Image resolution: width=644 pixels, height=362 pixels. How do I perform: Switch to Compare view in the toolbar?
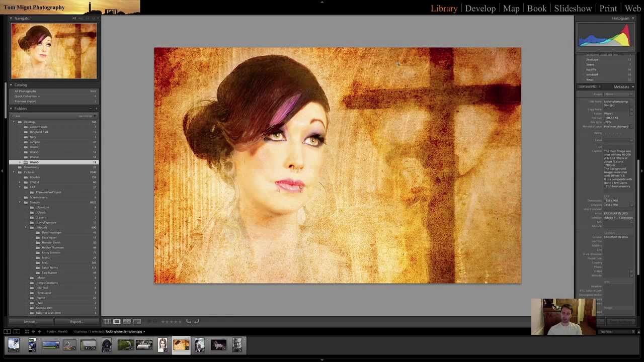click(127, 322)
